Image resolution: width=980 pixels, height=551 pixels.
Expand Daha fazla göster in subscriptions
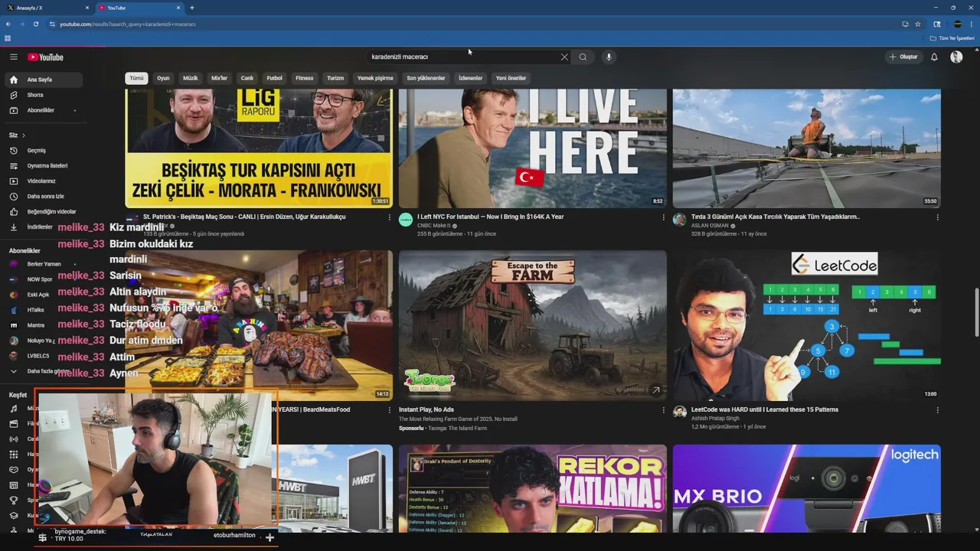pyautogui.click(x=41, y=371)
